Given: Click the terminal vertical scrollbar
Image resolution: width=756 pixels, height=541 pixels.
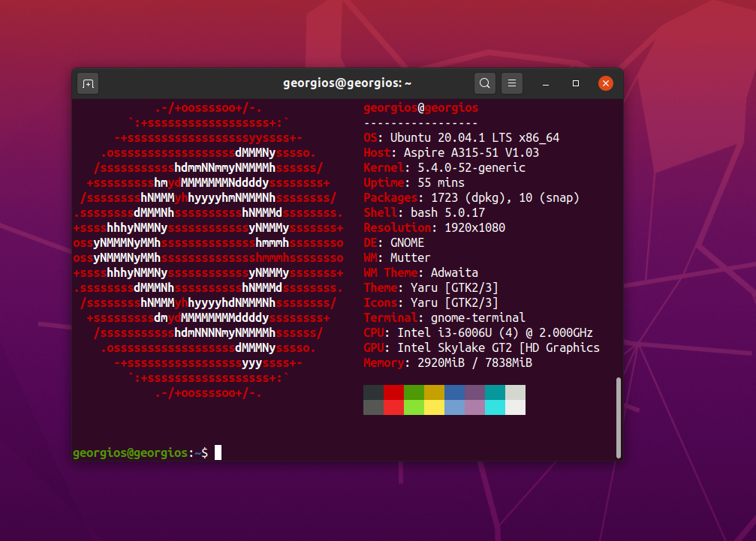Looking at the screenshot, I should tap(618, 418).
